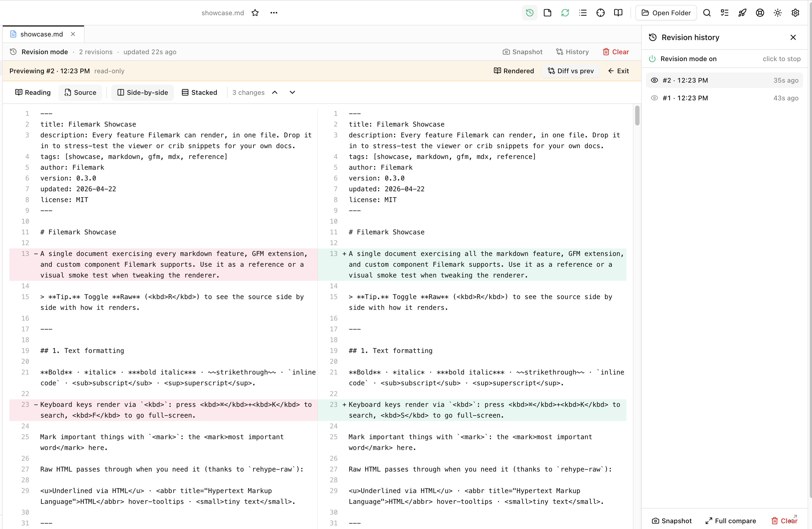This screenshot has height=529, width=812.
Task: Click the search magnifier icon
Action: (x=707, y=13)
